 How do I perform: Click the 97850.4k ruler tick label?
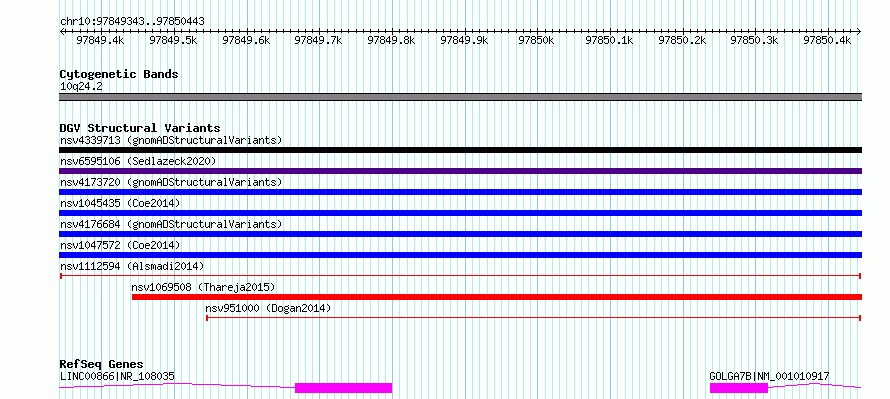click(827, 40)
